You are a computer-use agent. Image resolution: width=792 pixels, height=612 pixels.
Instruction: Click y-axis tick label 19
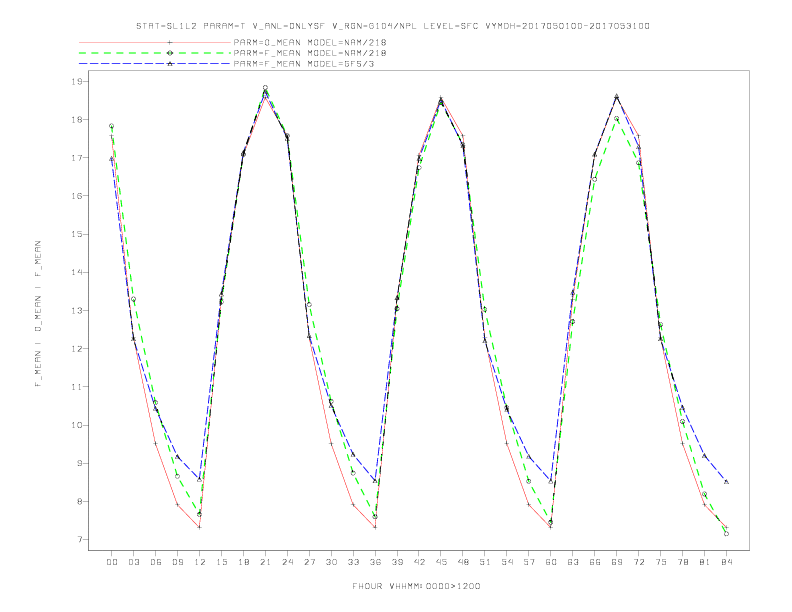pos(77,81)
